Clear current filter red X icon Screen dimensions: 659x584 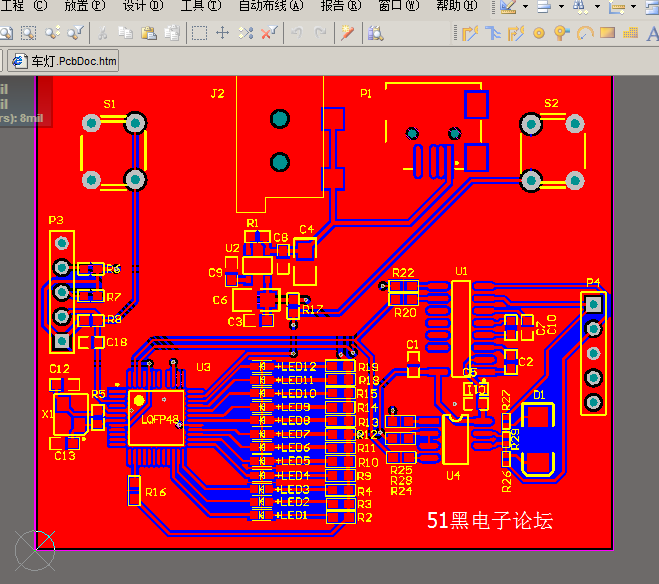point(269,33)
